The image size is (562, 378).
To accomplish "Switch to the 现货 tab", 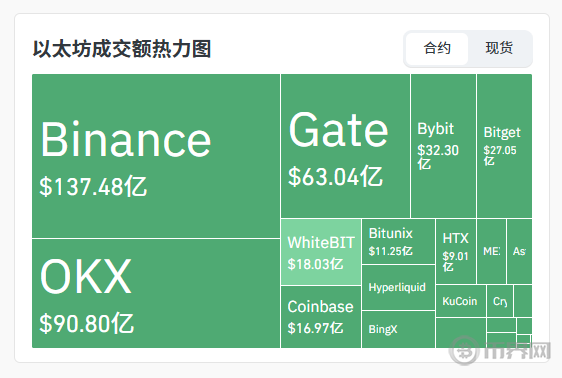I will click(499, 49).
